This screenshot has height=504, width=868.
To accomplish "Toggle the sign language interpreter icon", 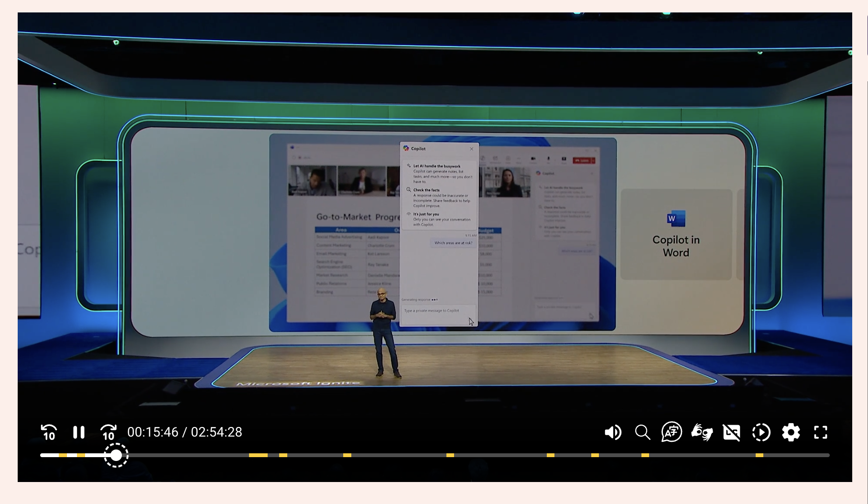I will point(702,432).
